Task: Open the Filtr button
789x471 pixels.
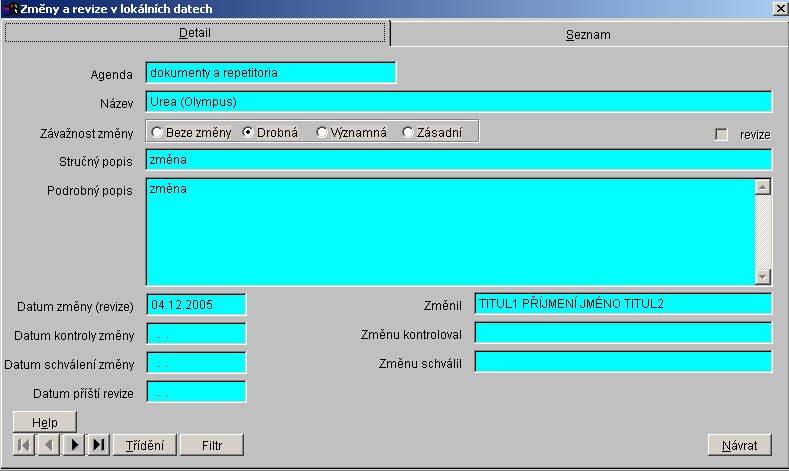Action: (x=213, y=445)
